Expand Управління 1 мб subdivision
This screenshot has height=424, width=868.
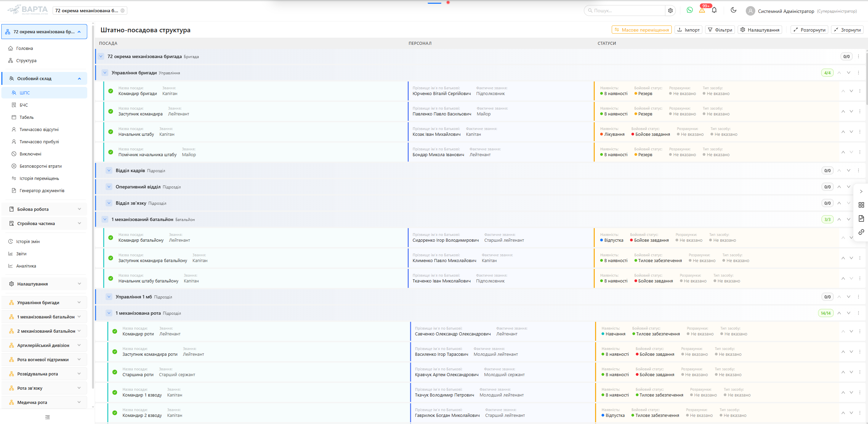coord(109,297)
